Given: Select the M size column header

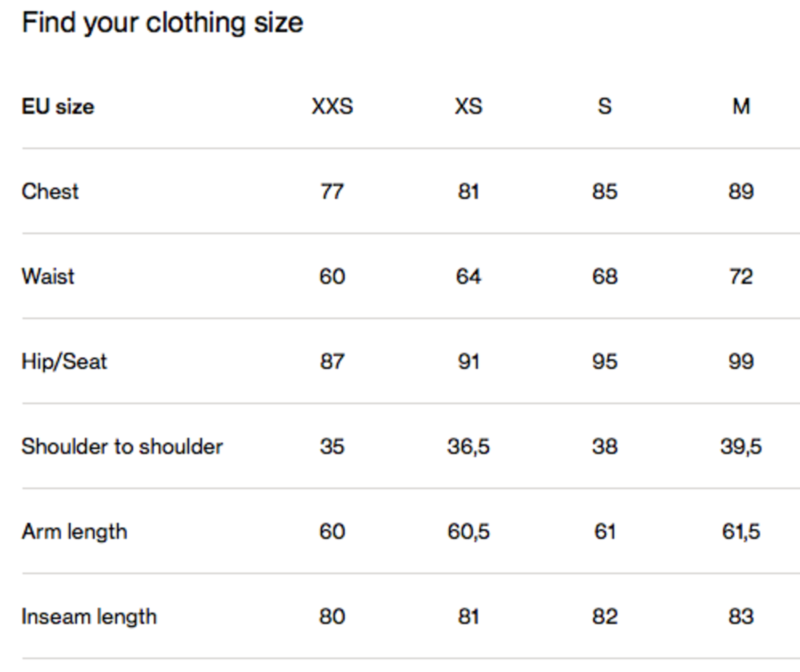Looking at the screenshot, I should coord(741,107).
